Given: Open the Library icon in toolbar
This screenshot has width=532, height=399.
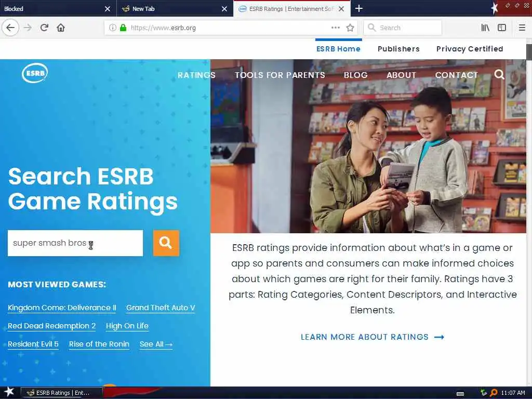Looking at the screenshot, I should click(485, 28).
